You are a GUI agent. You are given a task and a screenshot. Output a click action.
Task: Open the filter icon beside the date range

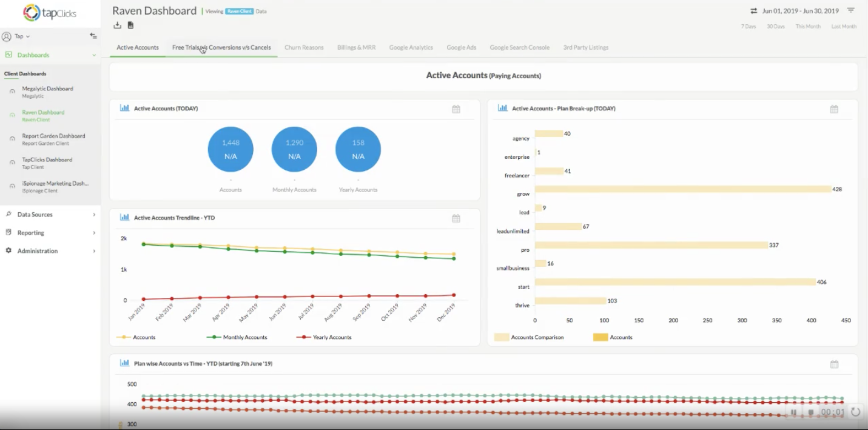tap(850, 11)
